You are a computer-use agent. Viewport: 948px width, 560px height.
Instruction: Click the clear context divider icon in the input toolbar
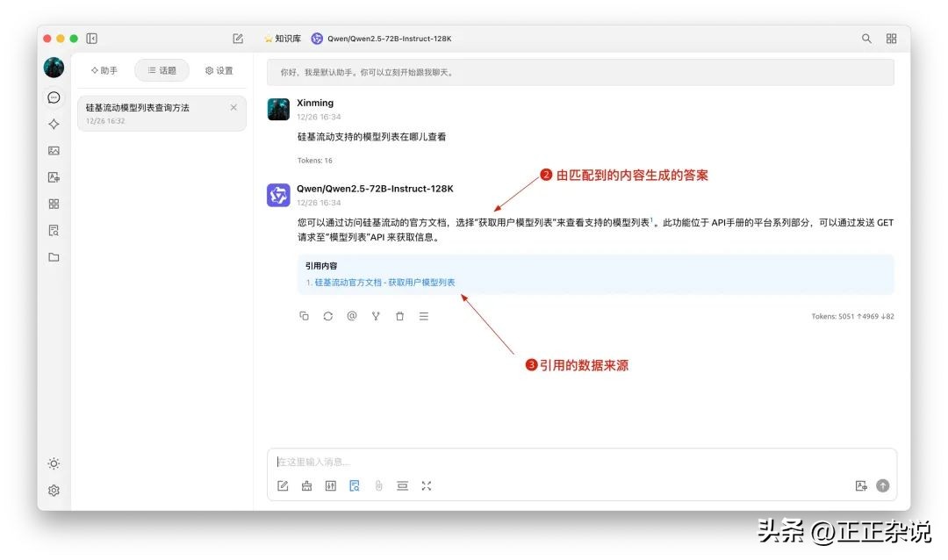coord(402,486)
